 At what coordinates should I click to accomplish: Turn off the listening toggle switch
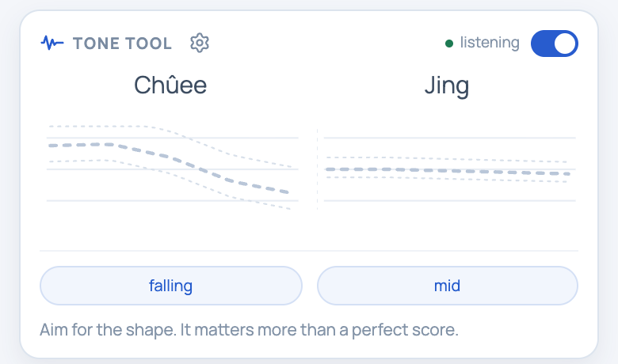coord(554,44)
